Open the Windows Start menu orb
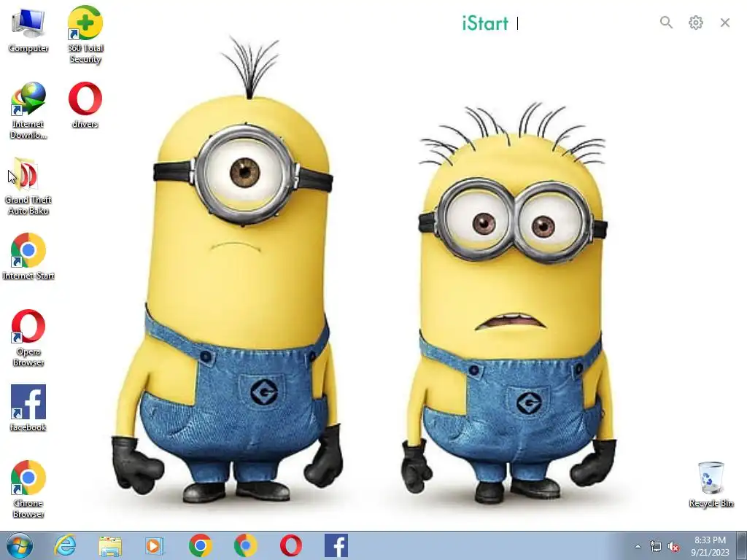This screenshot has height=560, width=747. (x=20, y=545)
